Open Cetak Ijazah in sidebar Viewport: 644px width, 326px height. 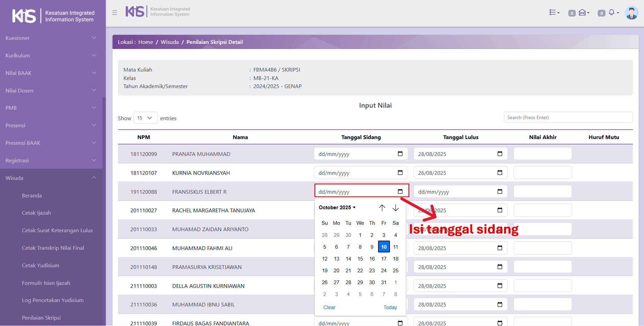(36, 213)
